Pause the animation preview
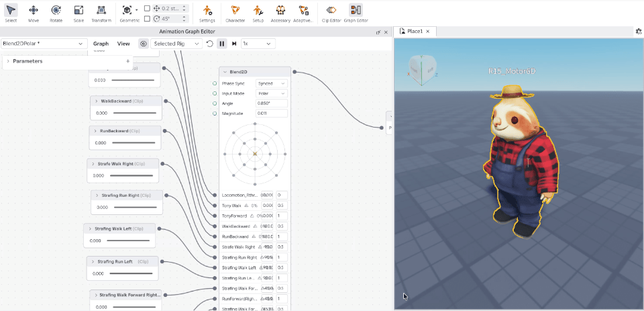Screen dimensions: 644x311 [x=222, y=44]
